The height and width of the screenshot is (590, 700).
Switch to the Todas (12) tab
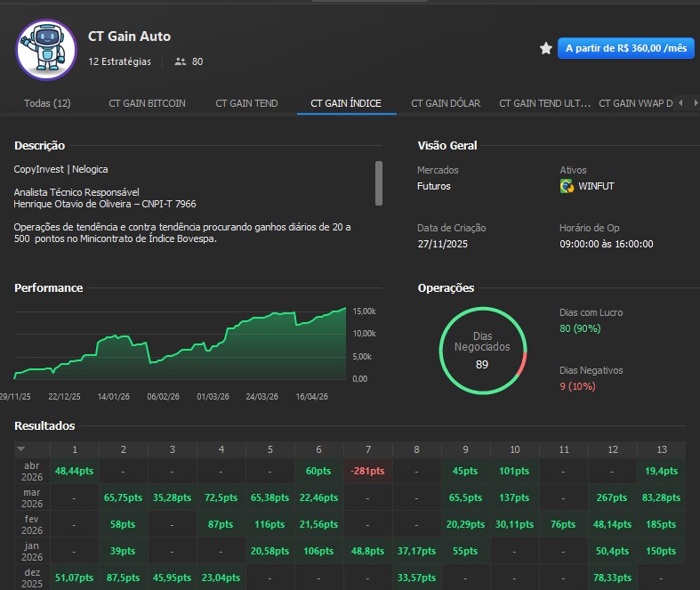click(47, 103)
